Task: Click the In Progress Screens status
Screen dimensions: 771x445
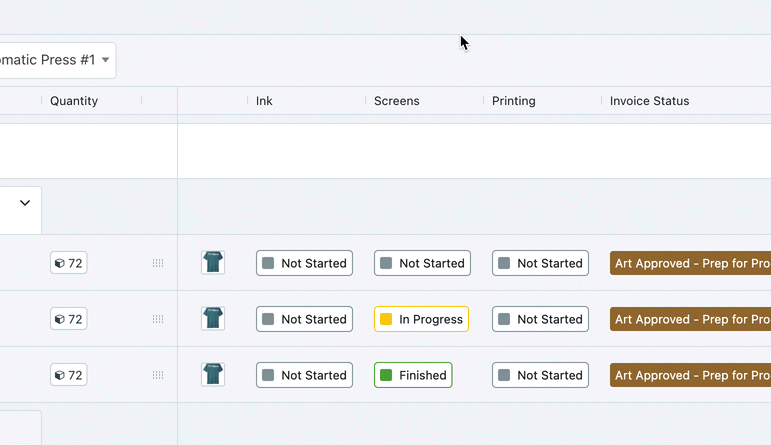Action: click(x=421, y=319)
